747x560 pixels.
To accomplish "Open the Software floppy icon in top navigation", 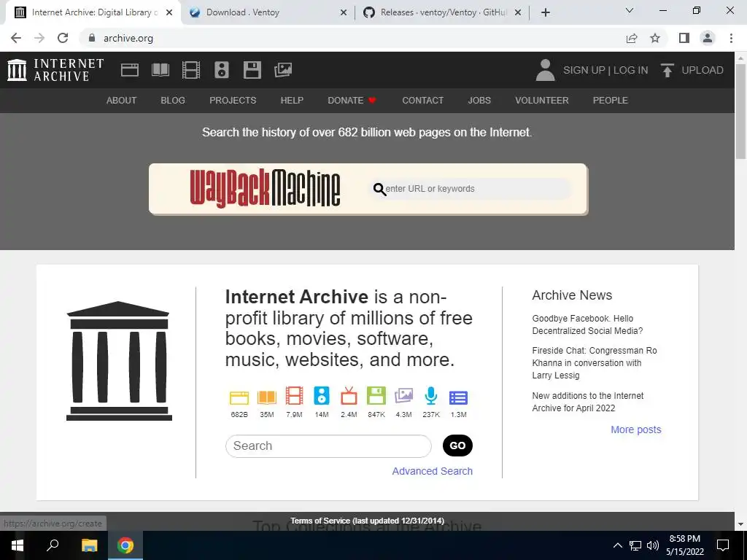I will pos(252,70).
